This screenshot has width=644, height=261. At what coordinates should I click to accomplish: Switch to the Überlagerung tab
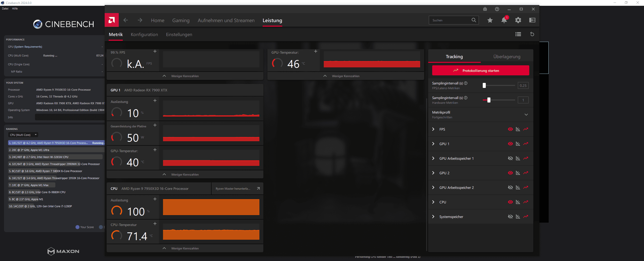[x=507, y=57]
